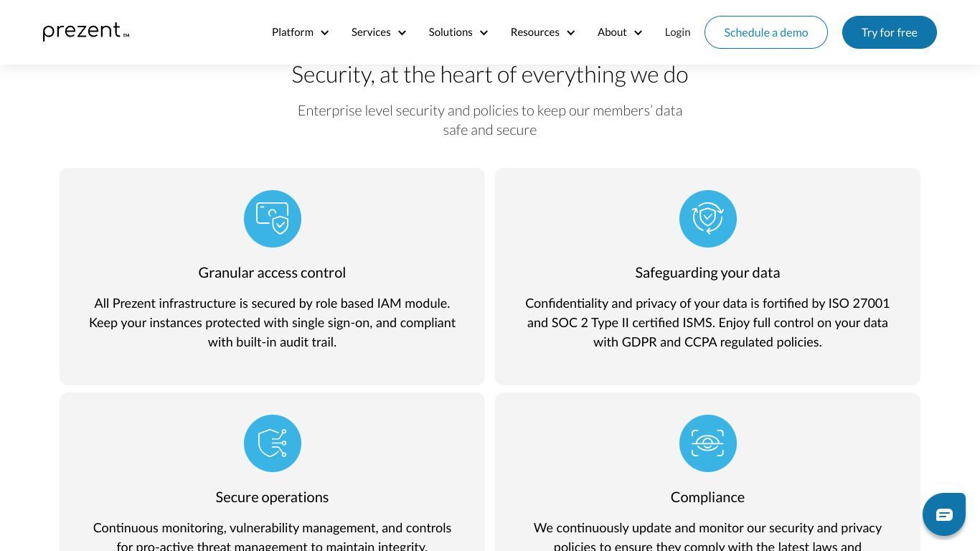Open the Platform menu
This screenshot has width=980, height=551.
[x=293, y=32]
